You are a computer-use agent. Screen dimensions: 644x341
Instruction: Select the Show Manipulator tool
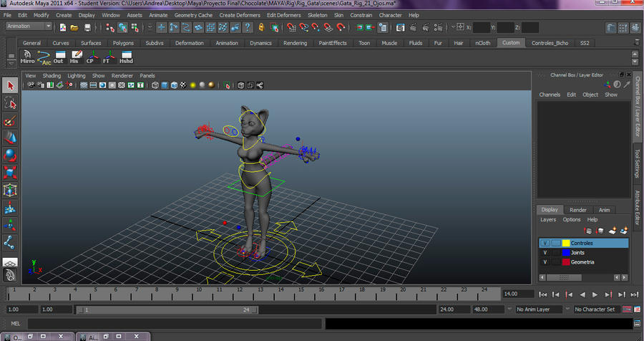[10, 225]
